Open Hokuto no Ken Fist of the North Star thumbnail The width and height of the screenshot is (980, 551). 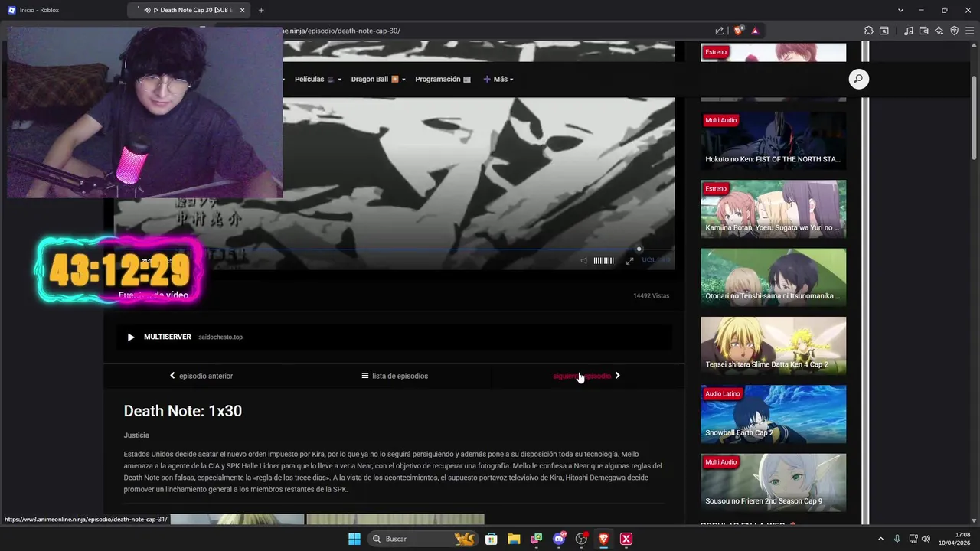[x=773, y=140]
